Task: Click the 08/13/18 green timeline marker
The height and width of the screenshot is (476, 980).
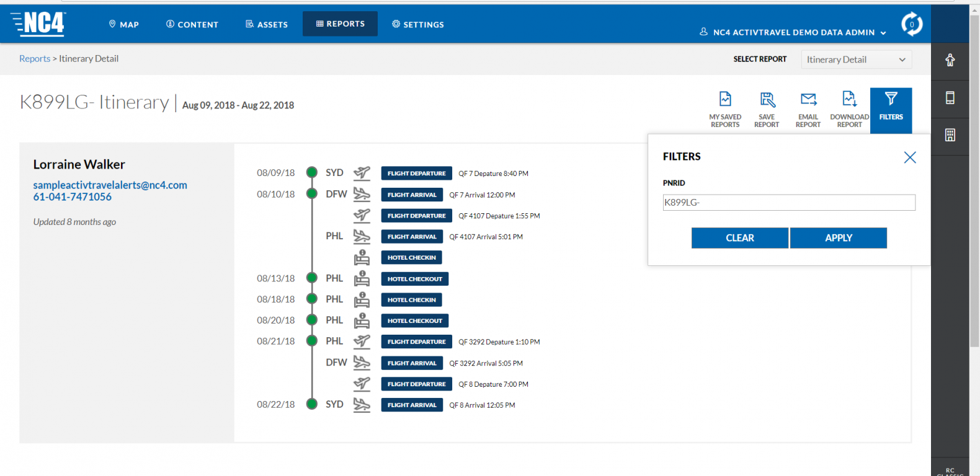Action: 312,278
